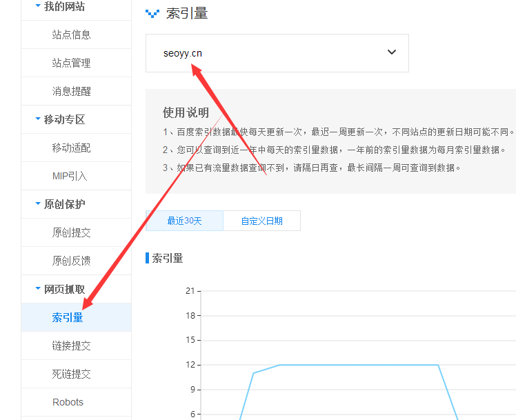Select 索引量 in sidebar
This screenshot has width=516, height=420.
coord(68,317)
